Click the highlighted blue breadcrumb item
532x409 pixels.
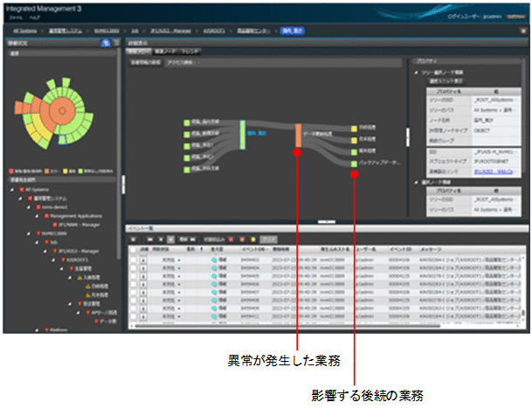(292, 31)
